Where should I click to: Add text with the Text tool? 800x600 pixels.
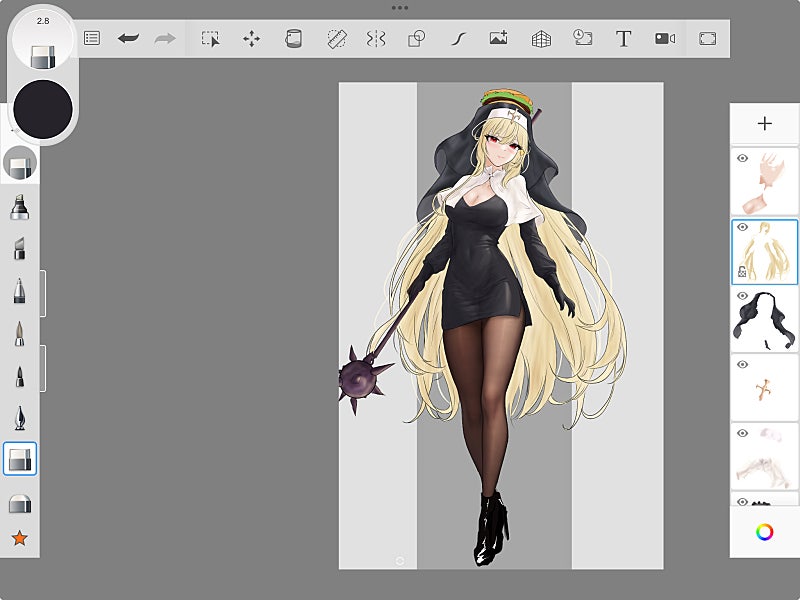(623, 39)
